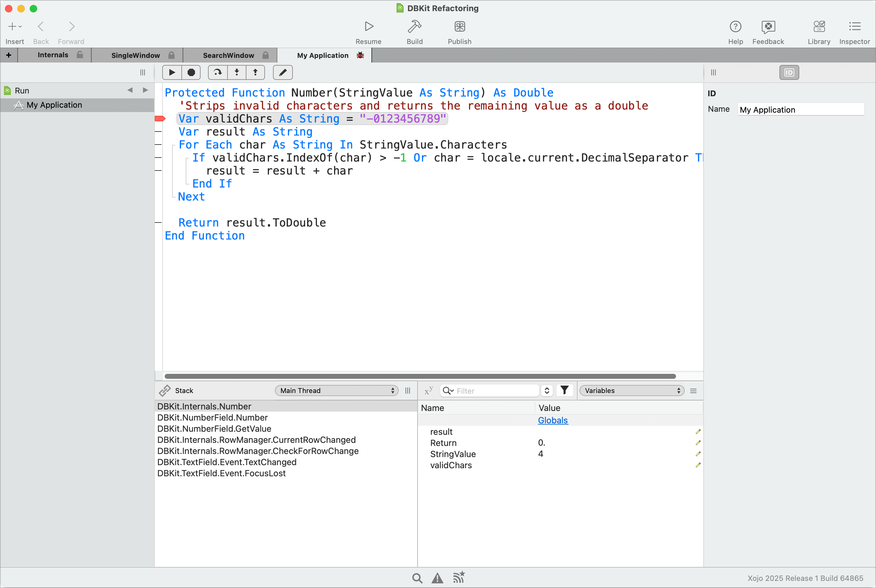
Task: Open the Globals link in the variables pane
Action: tap(553, 420)
